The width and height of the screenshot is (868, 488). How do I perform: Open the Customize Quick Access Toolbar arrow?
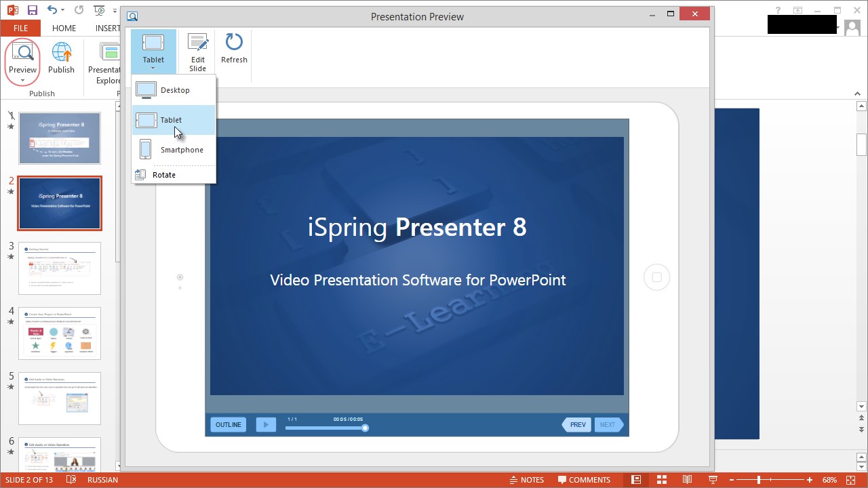115,11
